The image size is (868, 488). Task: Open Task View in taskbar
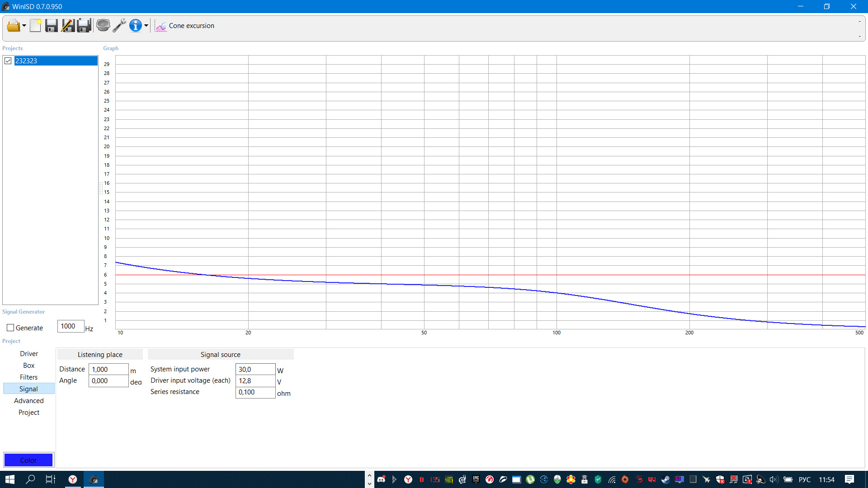point(51,479)
